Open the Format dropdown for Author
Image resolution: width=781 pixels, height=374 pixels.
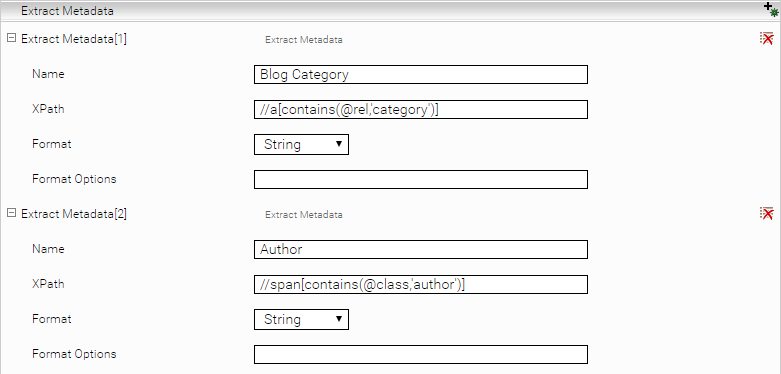(301, 319)
